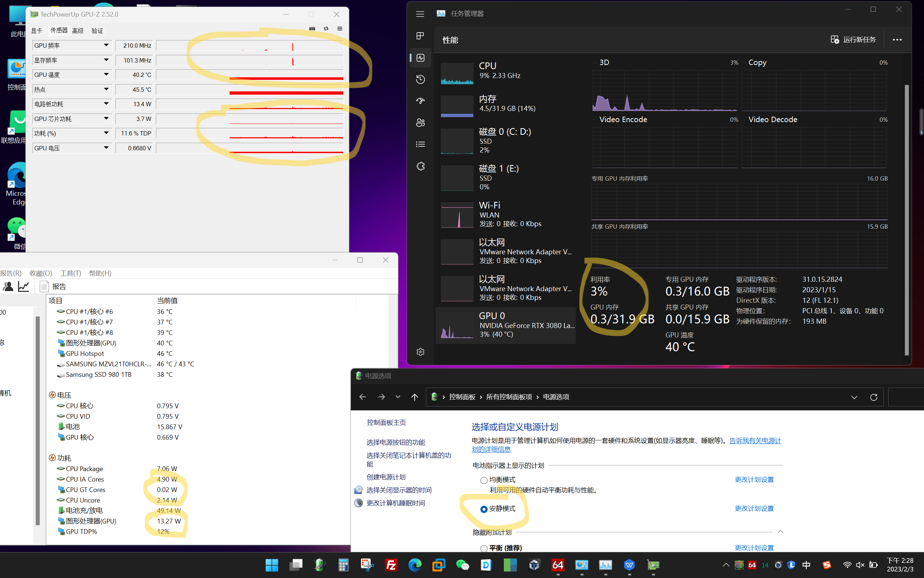The width and height of the screenshot is (924, 578).
Task: Open 帮助(H) menu in AIDA64
Action: 100,273
